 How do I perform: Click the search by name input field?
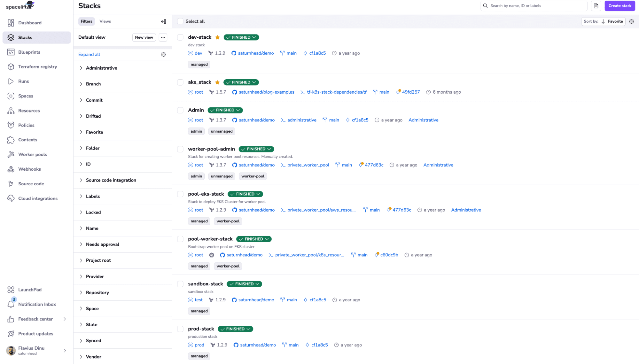(x=533, y=5)
